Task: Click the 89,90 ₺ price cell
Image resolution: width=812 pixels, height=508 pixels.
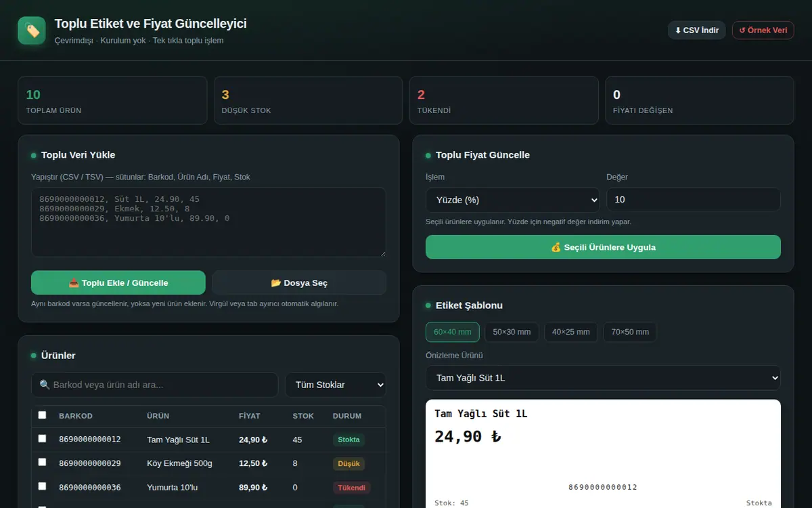Action: click(x=253, y=487)
